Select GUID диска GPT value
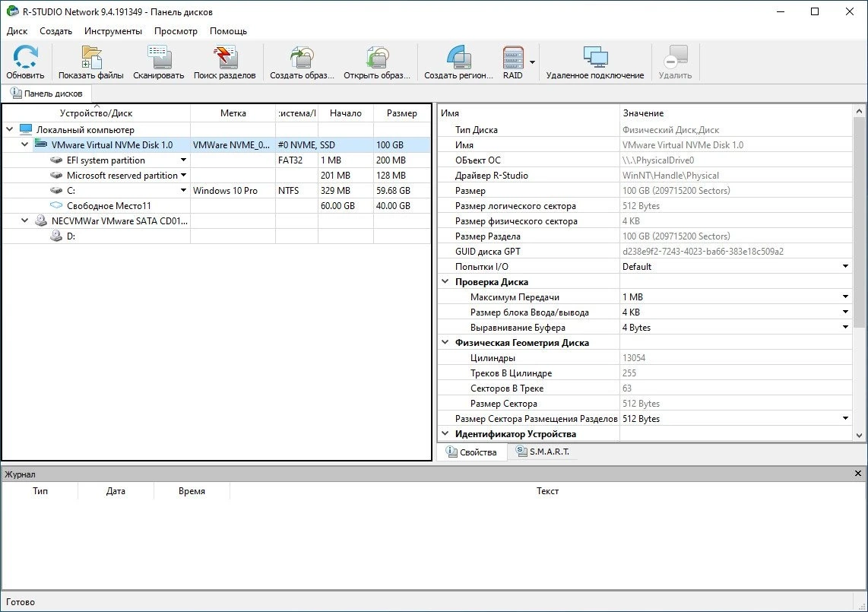This screenshot has width=868, height=612. click(702, 252)
